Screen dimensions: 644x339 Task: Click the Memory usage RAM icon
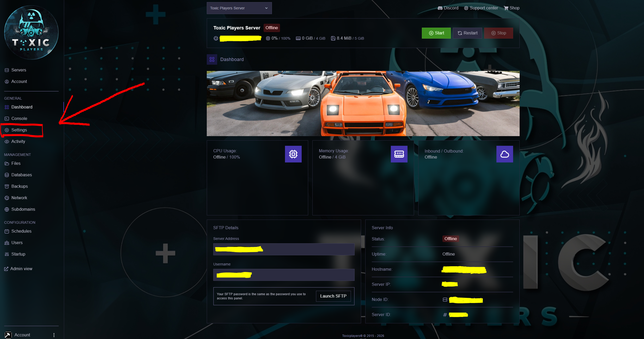(x=399, y=154)
